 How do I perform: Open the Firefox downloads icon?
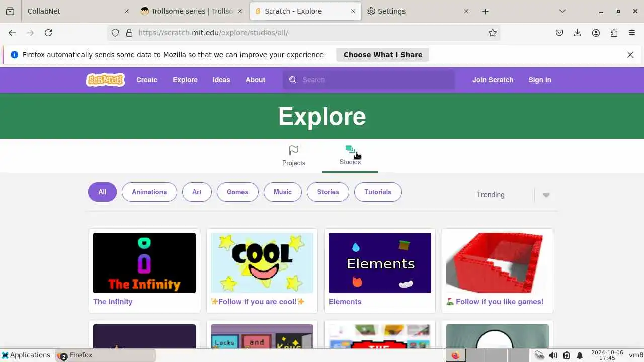pos(578,33)
